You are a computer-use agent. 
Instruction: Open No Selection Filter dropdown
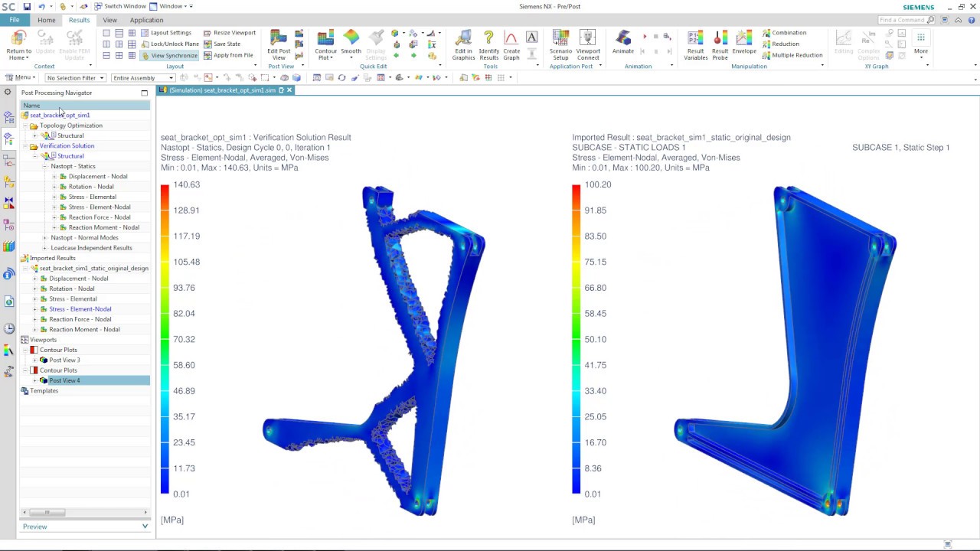[x=75, y=77]
